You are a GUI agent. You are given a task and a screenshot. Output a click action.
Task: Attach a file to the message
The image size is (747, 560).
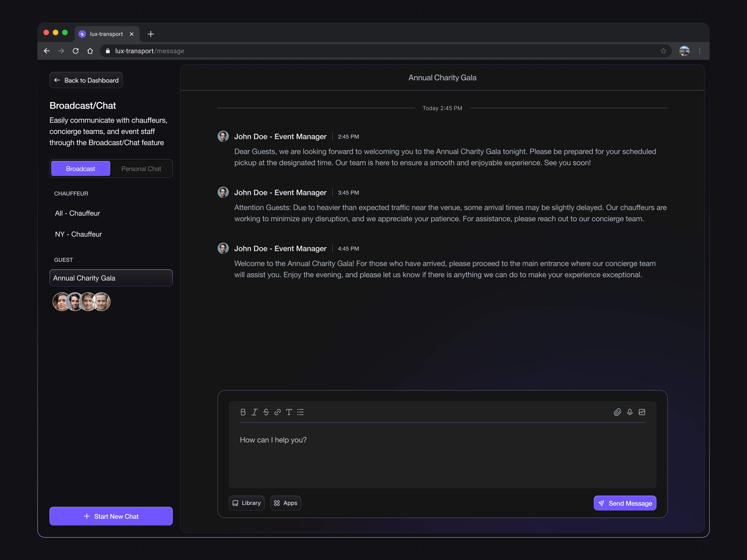[618, 412]
